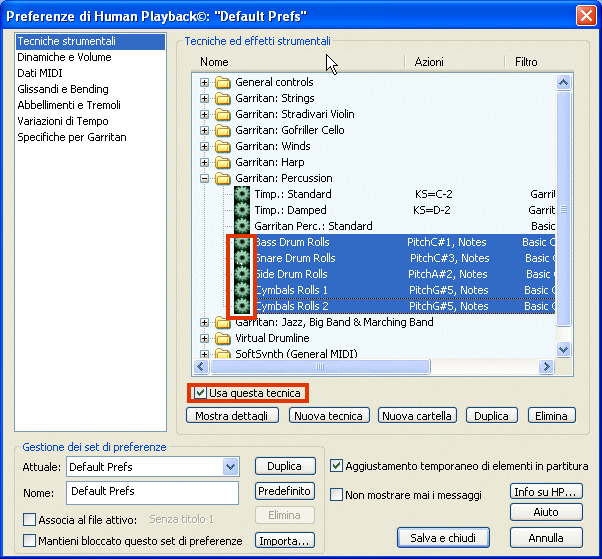Enable Non mostrare mai i messaggi
Screen dimensions: 602x559
[337, 494]
